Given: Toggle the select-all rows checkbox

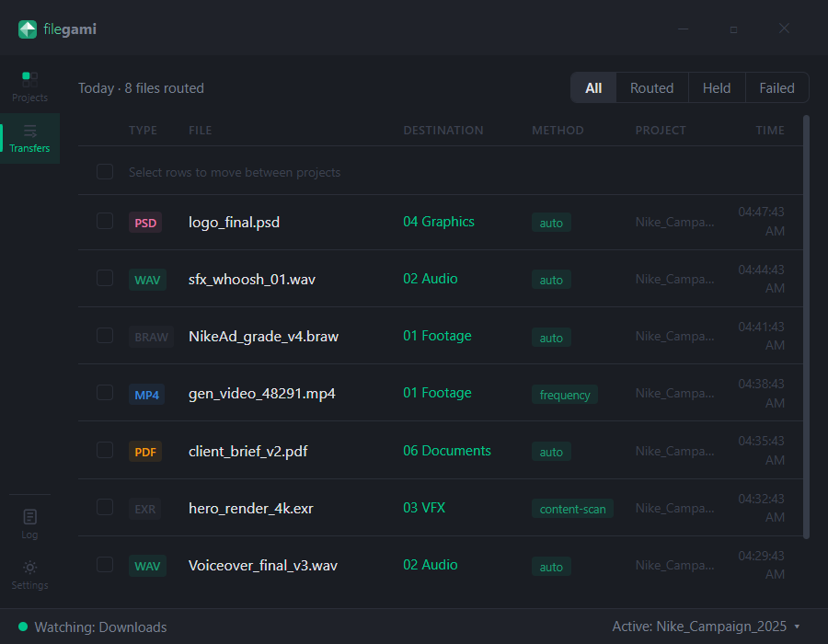Looking at the screenshot, I should tap(105, 171).
